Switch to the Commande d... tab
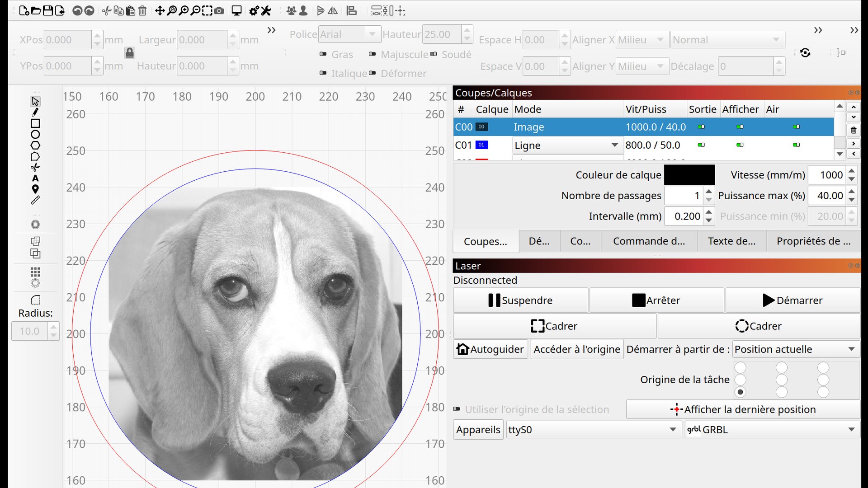Image resolution: width=868 pixels, height=488 pixels. [x=649, y=241]
